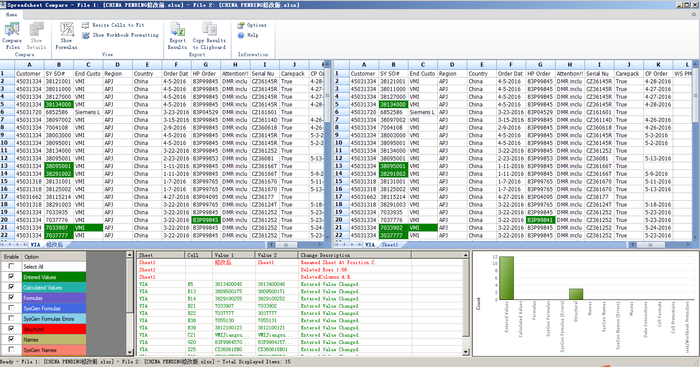Click the ribbon collapse arrow at top right

click(694, 14)
